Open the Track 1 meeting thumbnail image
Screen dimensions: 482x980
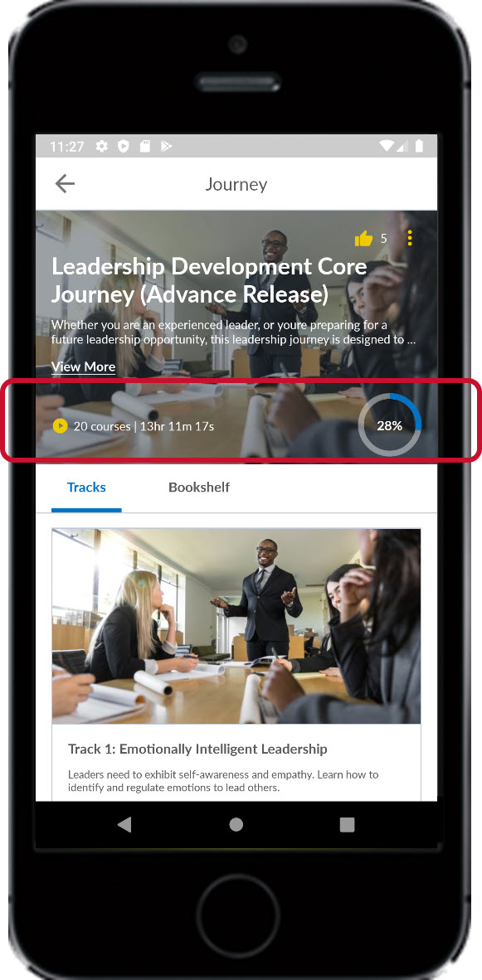236,626
